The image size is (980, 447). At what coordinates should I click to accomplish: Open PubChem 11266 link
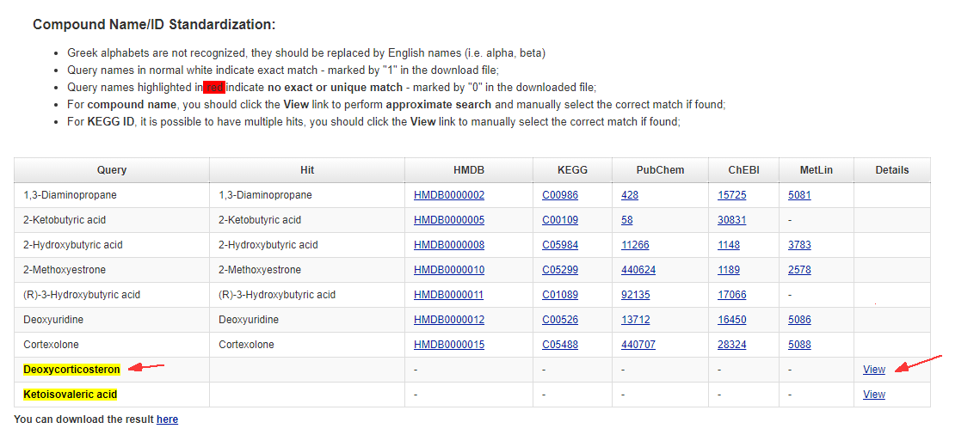(635, 245)
